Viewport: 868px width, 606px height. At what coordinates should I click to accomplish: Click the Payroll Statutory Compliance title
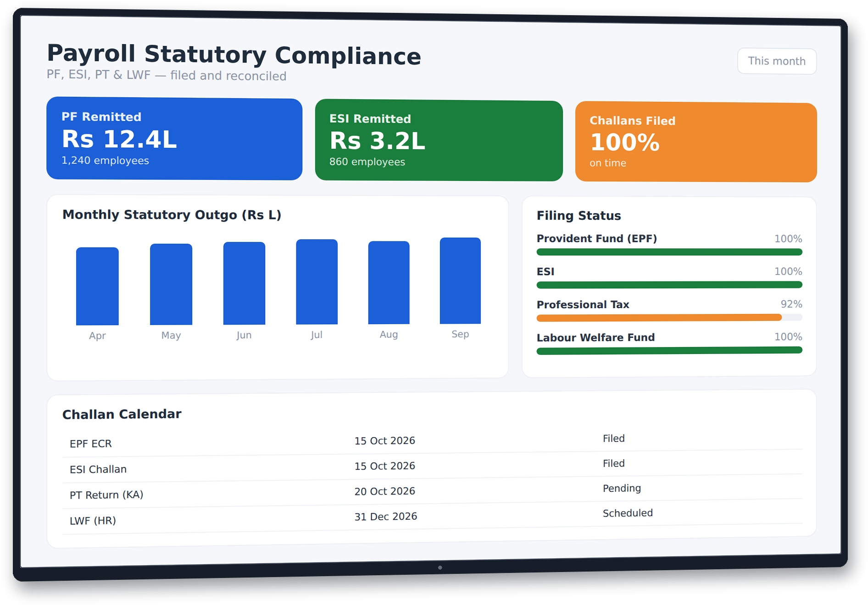[234, 55]
